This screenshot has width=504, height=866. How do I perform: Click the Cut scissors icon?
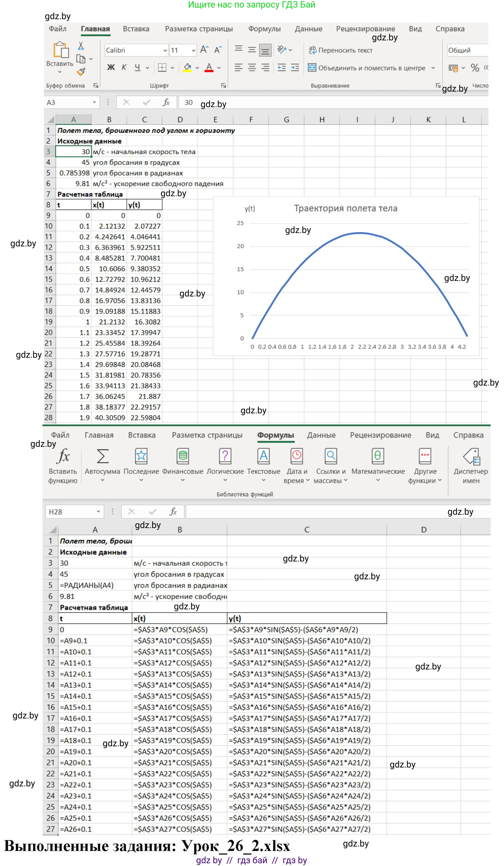click(x=81, y=46)
